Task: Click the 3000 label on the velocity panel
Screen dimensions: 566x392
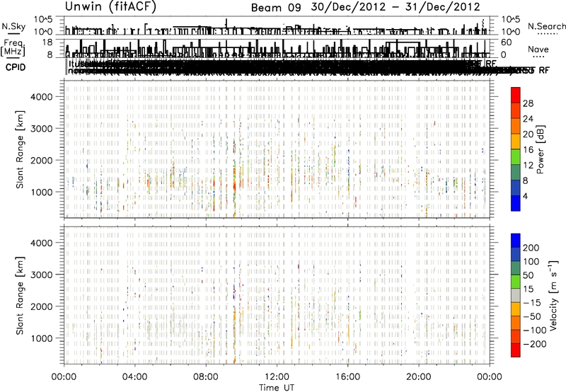Action: (x=41, y=275)
